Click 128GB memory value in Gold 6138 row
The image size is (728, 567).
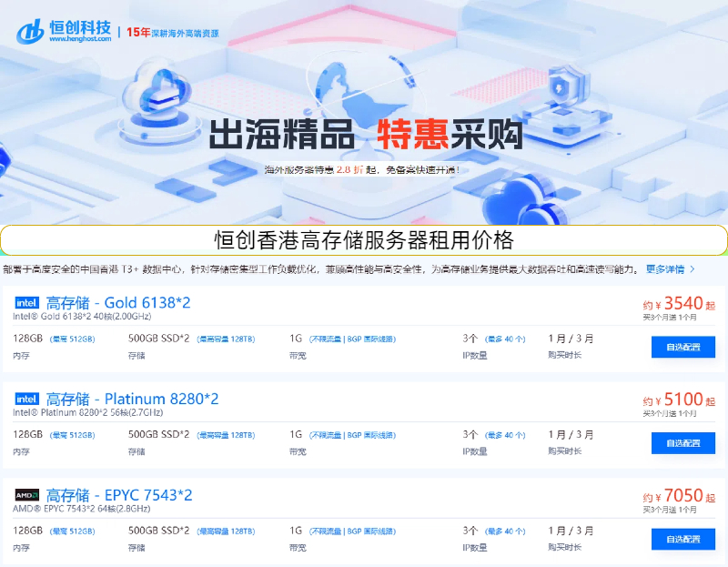click(28, 339)
